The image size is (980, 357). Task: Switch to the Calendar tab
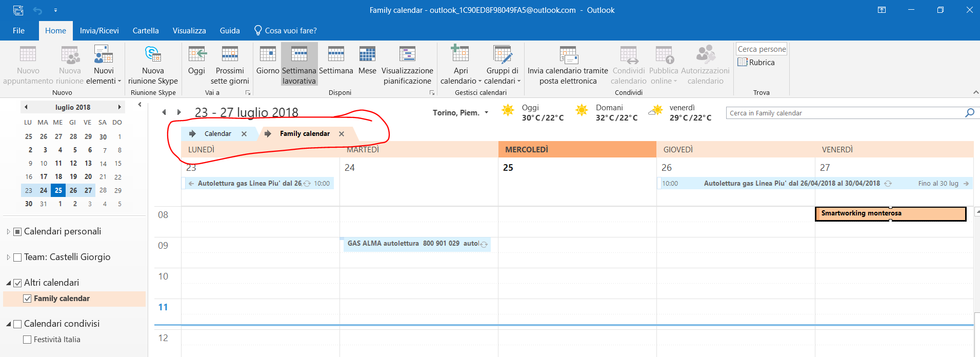click(217, 134)
